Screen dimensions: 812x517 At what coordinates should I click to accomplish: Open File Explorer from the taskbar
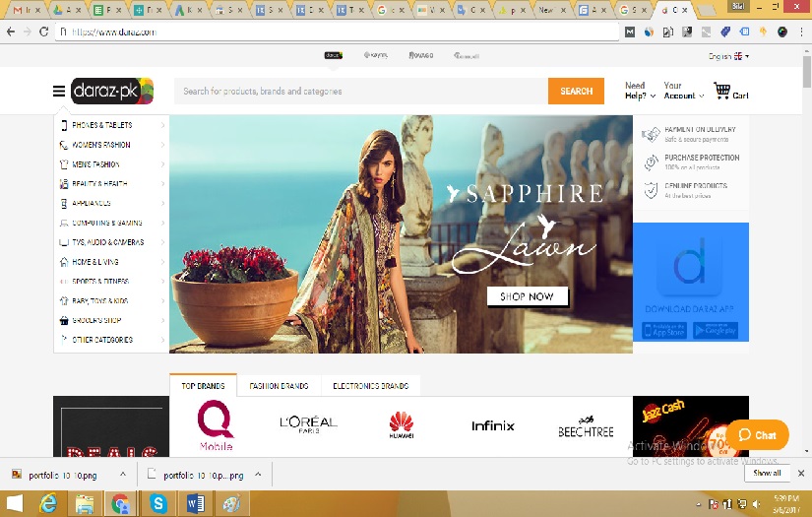click(x=85, y=503)
